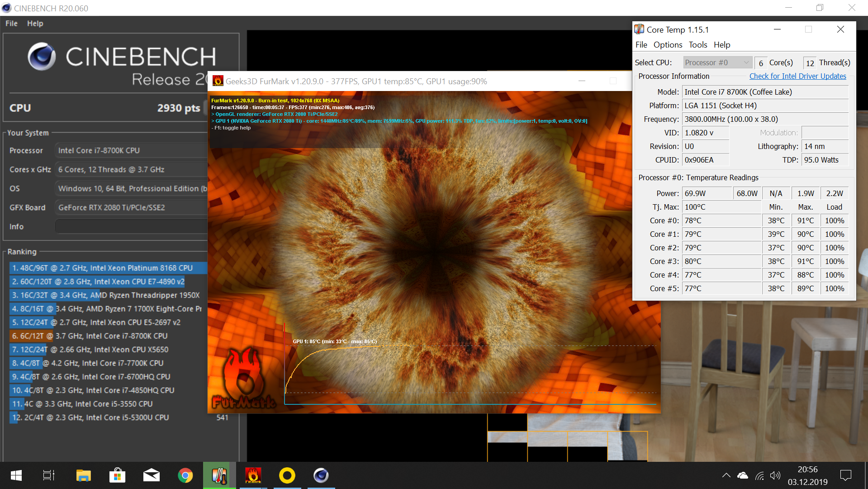
Task: Click the GFX Board field GeForce RTX 2080 Ti
Action: (131, 207)
